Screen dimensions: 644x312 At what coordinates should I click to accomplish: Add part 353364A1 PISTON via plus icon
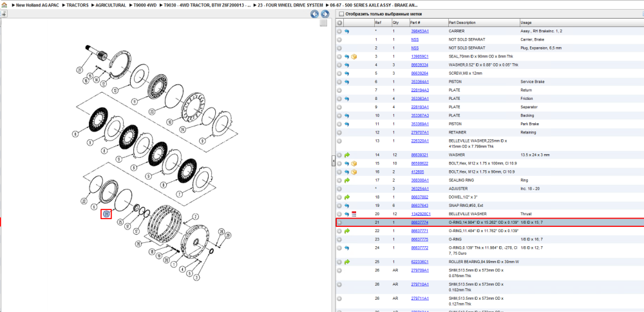click(339, 82)
